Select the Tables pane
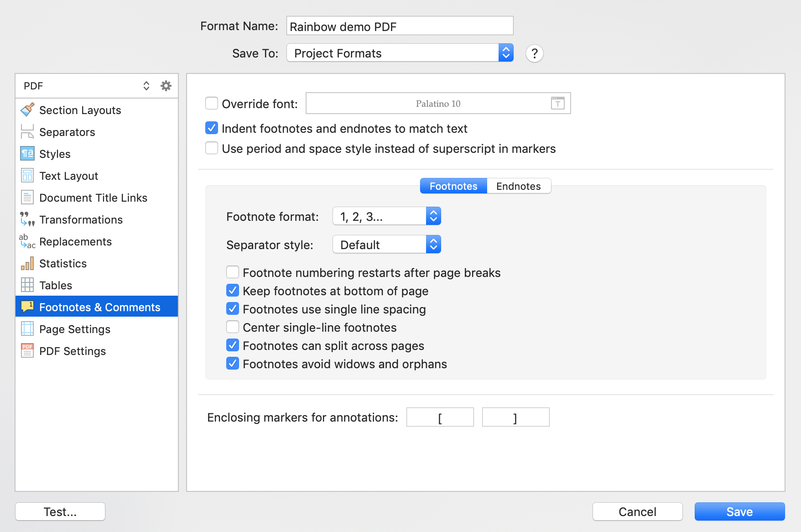 pos(97,285)
